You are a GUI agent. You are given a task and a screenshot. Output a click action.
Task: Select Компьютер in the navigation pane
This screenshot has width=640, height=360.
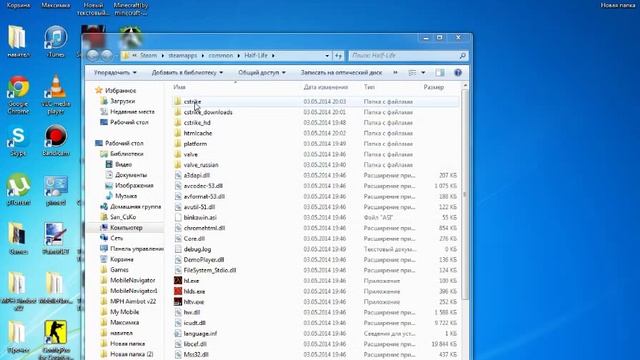(x=126, y=228)
